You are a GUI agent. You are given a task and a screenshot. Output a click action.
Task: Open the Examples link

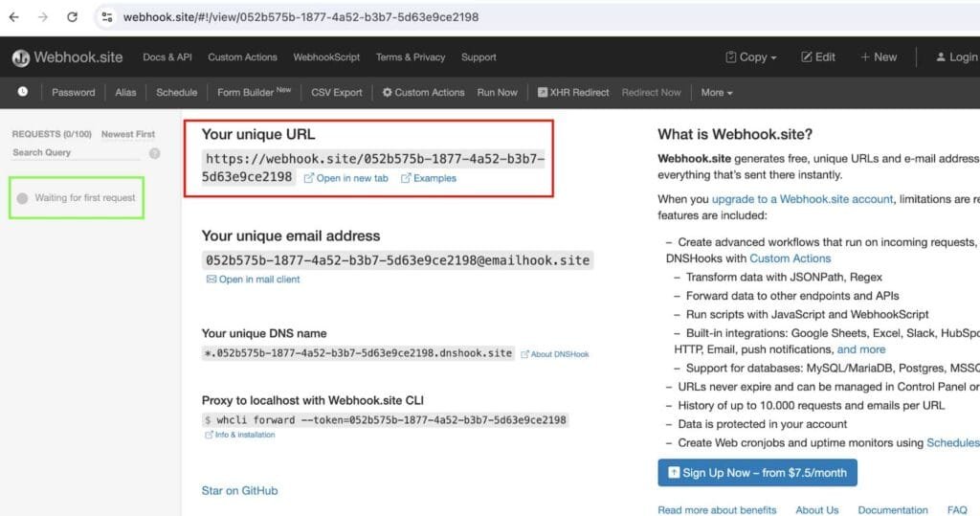[x=428, y=178]
